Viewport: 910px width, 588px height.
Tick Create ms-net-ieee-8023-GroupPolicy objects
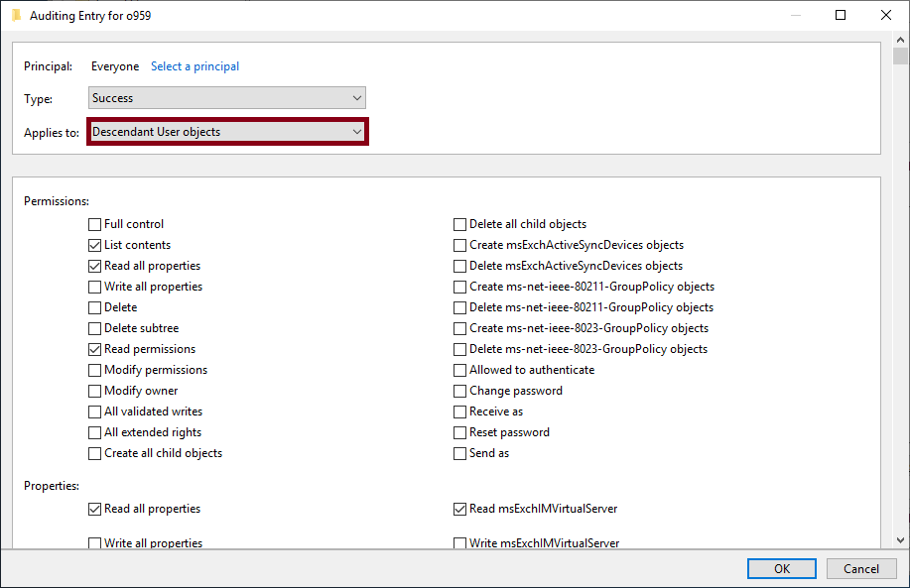(459, 329)
